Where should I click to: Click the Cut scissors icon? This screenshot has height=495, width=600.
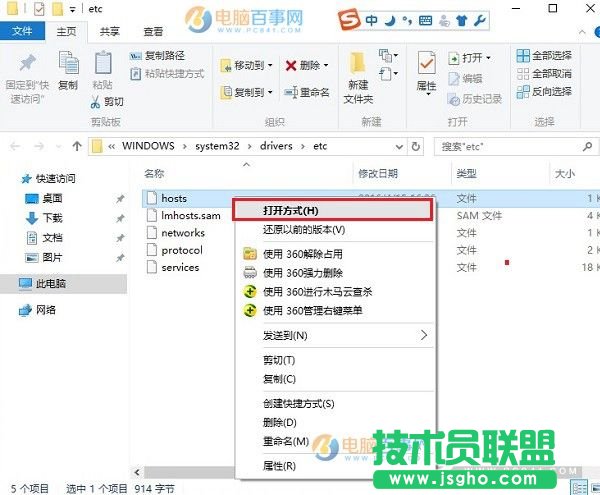click(x=95, y=102)
